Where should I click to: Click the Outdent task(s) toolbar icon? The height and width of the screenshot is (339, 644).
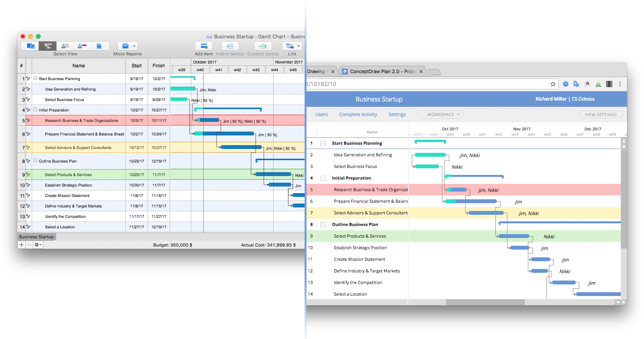pyautogui.click(x=263, y=46)
